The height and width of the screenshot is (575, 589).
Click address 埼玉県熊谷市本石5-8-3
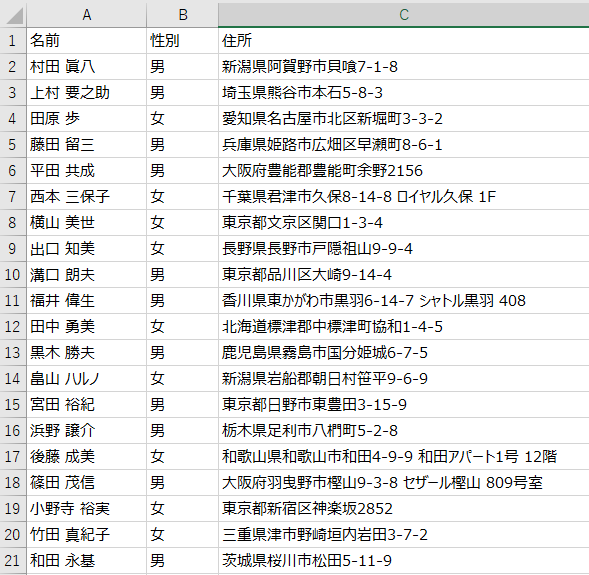(x=404, y=92)
